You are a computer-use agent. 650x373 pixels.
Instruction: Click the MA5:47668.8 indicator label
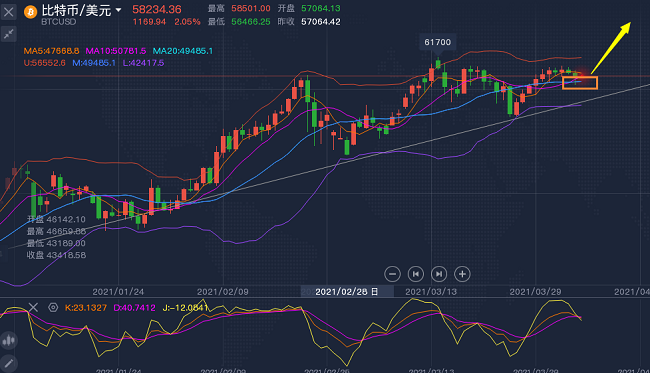(x=51, y=51)
